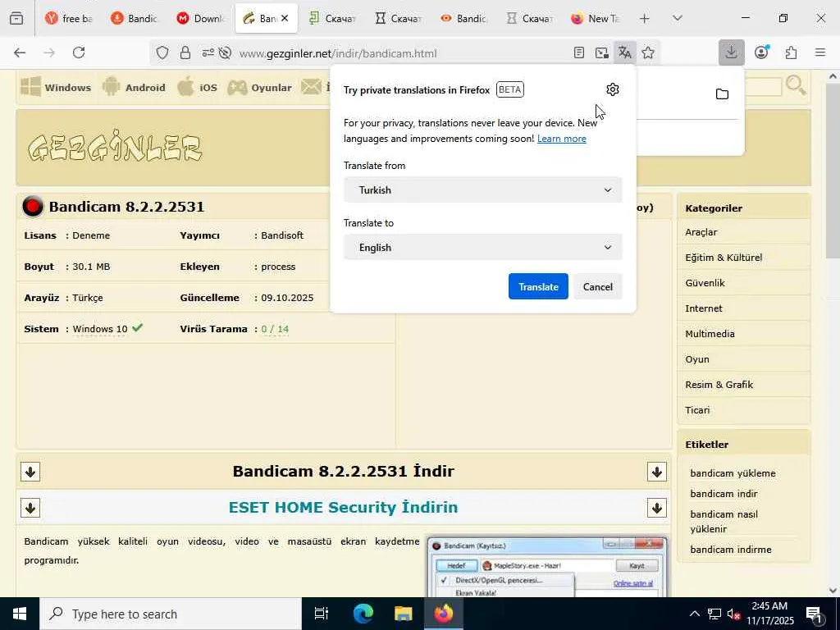The height and width of the screenshot is (630, 840).
Task: Open translation settings gear icon
Action: pos(612,89)
